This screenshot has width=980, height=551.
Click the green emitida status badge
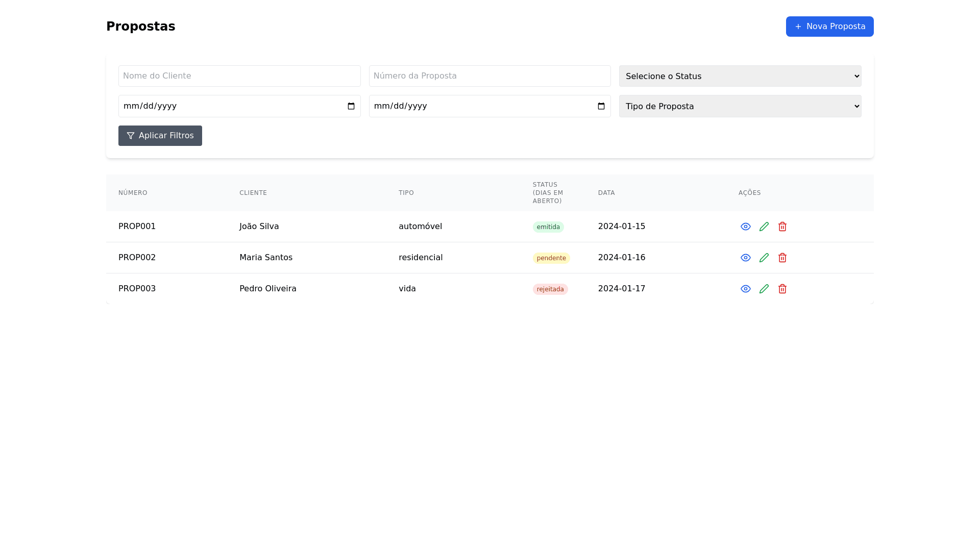coord(548,227)
